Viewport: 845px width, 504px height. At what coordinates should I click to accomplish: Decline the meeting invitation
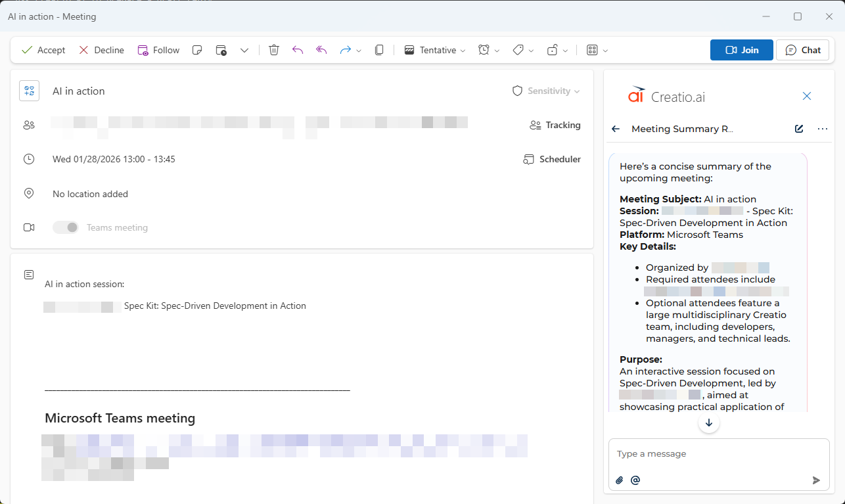(x=101, y=49)
